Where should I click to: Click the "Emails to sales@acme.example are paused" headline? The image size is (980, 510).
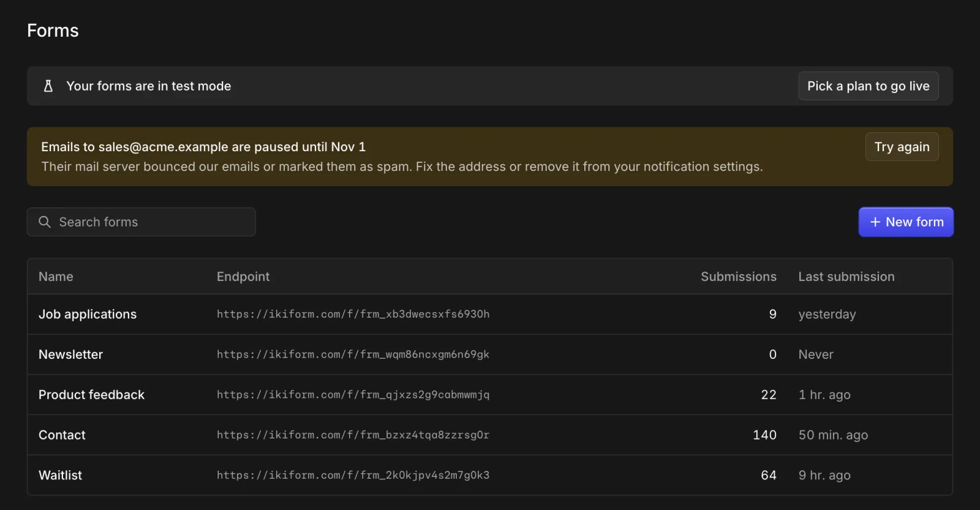pos(203,147)
